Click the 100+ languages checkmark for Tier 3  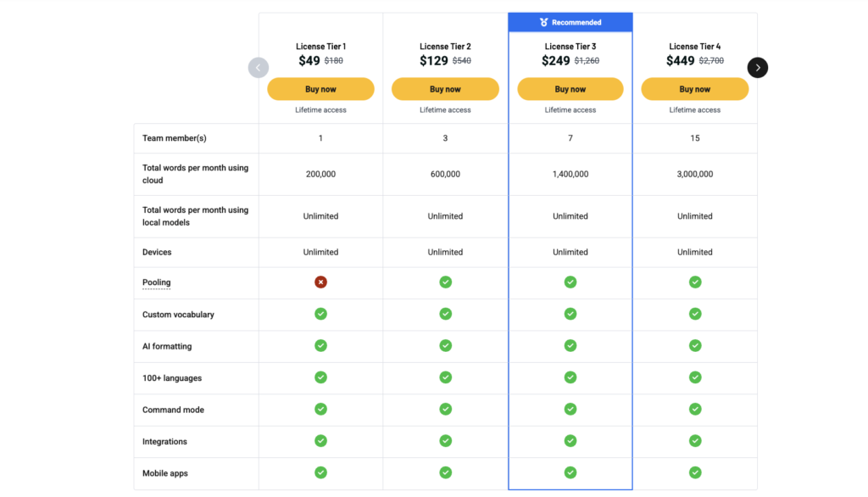pos(570,377)
